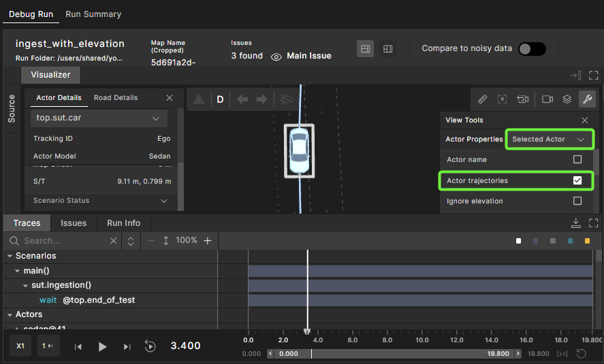Click the right arrow in visualizer toolbar
604x364 pixels.
tap(261, 99)
